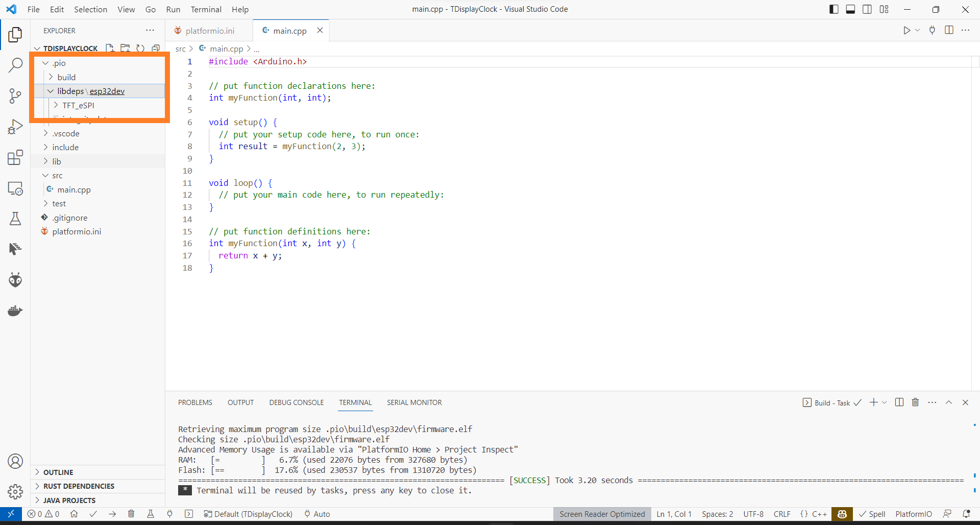Open Docker whale sidebar icon
Image resolution: width=980 pixels, height=525 pixels.
click(15, 311)
